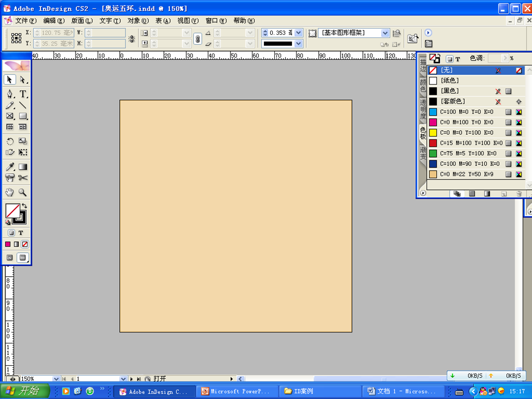Screen dimensions: 532x399
Task: Activate the Hand tool
Action: [10, 192]
